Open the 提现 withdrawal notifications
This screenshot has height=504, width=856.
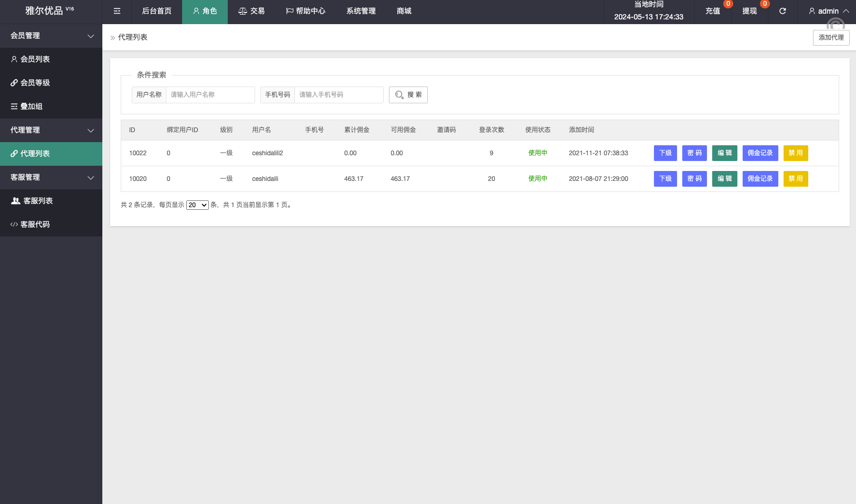point(749,11)
